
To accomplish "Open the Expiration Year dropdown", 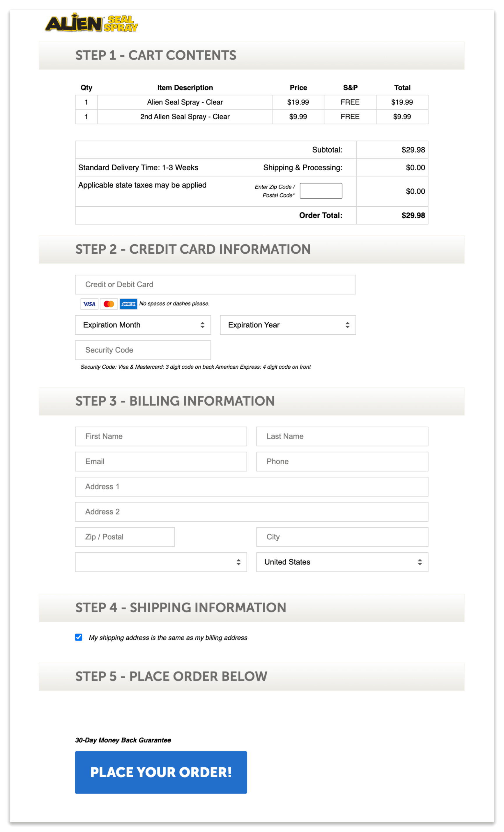I will [x=288, y=325].
